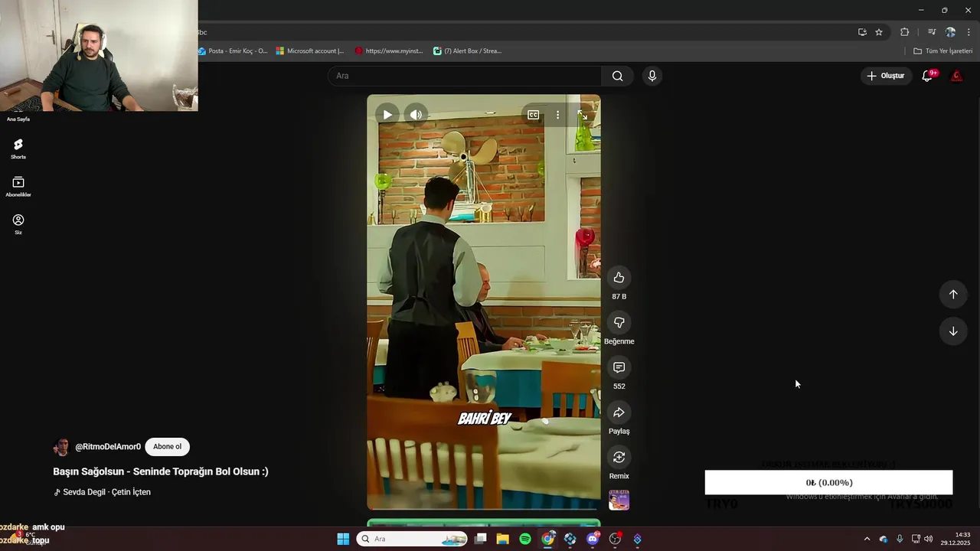
Task: Open the Microsoft account bookmark
Action: click(310, 51)
